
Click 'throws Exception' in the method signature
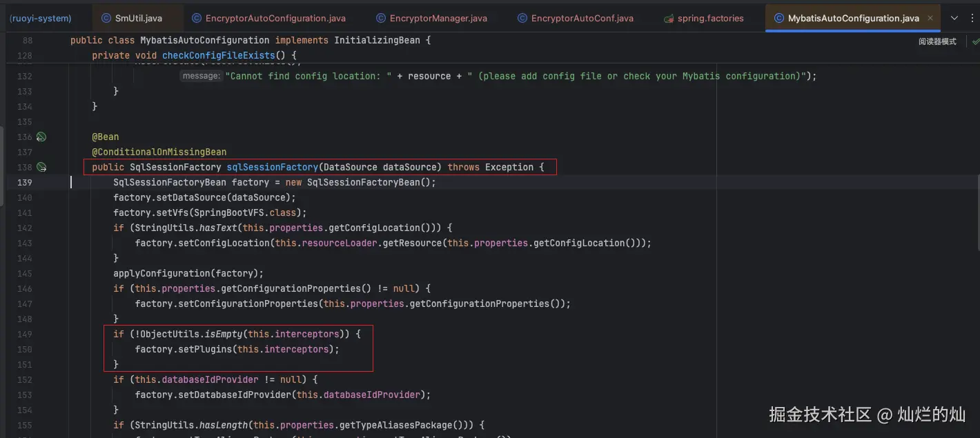[x=491, y=167]
